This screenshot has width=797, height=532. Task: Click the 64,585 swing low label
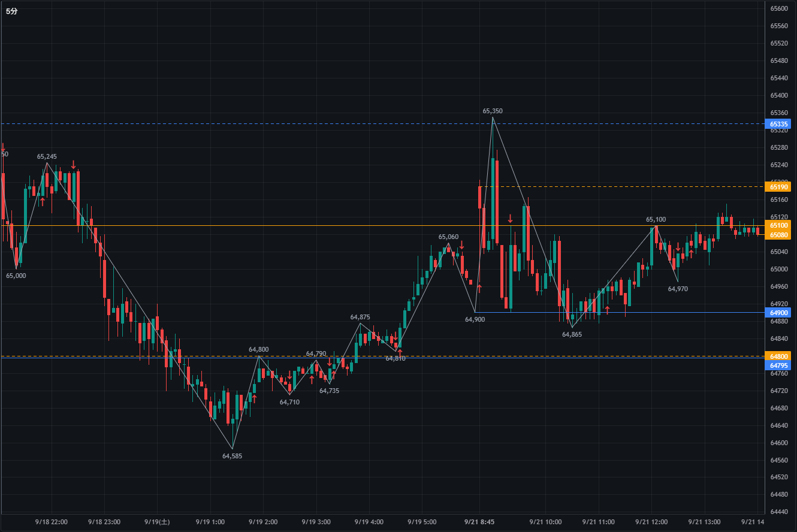[x=232, y=456]
